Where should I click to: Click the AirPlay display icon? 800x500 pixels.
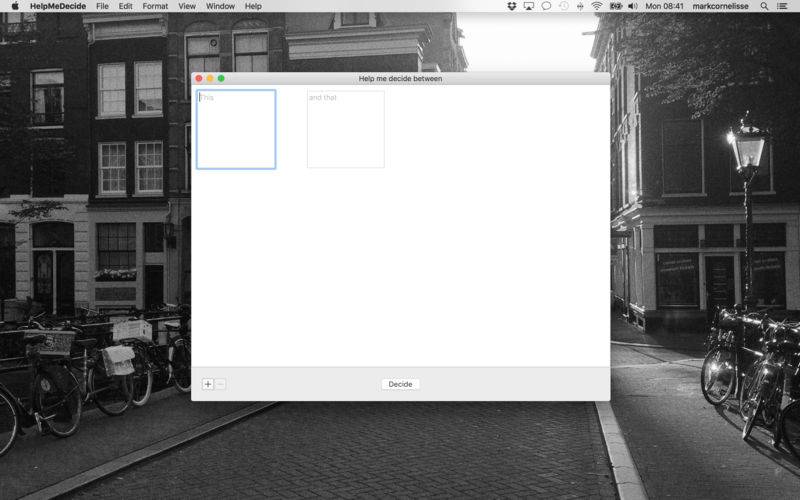point(529,6)
